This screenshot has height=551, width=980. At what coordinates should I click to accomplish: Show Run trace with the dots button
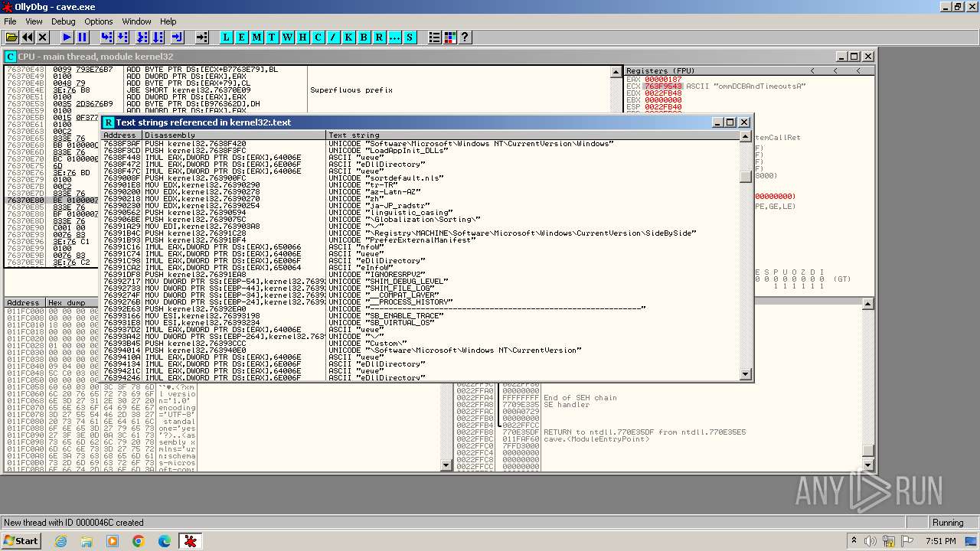tap(395, 37)
